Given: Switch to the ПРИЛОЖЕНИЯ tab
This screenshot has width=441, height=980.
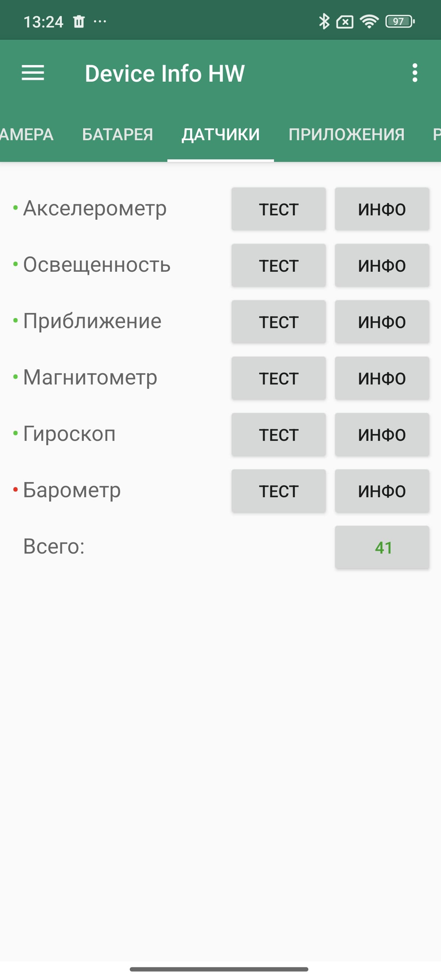Looking at the screenshot, I should pos(346,134).
